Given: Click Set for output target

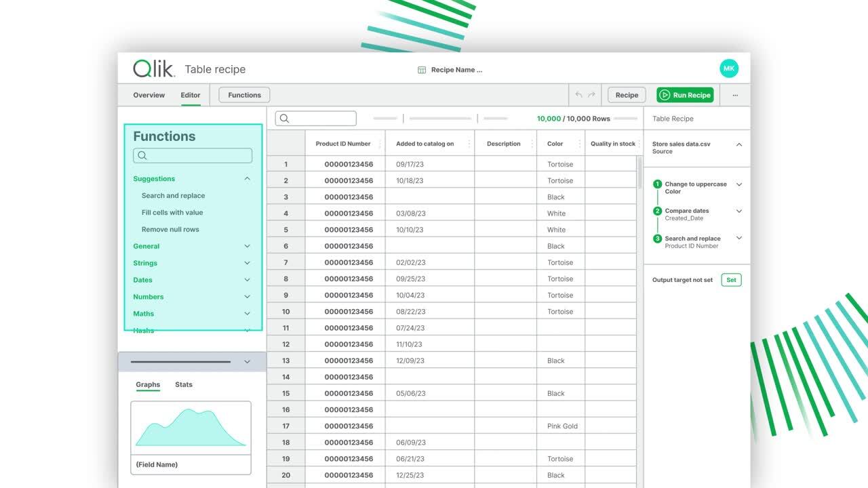Looking at the screenshot, I should (731, 280).
